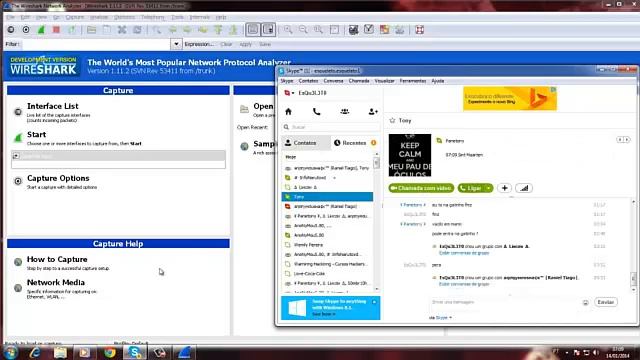Click the plus button beside Ligar
This screenshot has width=640, height=360.
pos(504,188)
